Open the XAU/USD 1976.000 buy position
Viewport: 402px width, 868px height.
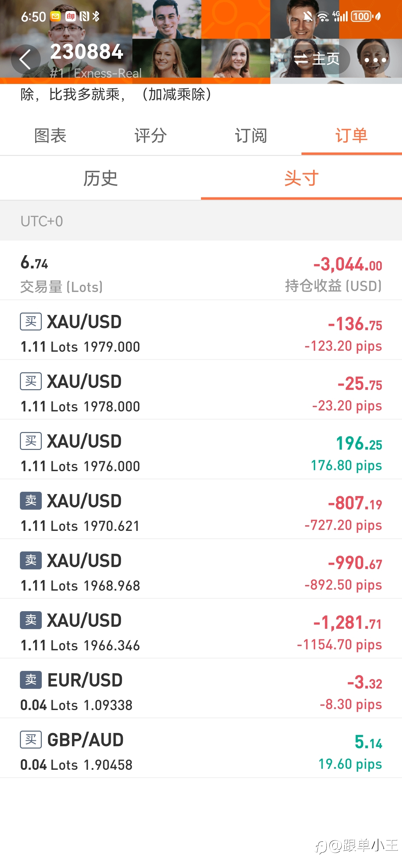coord(201,450)
